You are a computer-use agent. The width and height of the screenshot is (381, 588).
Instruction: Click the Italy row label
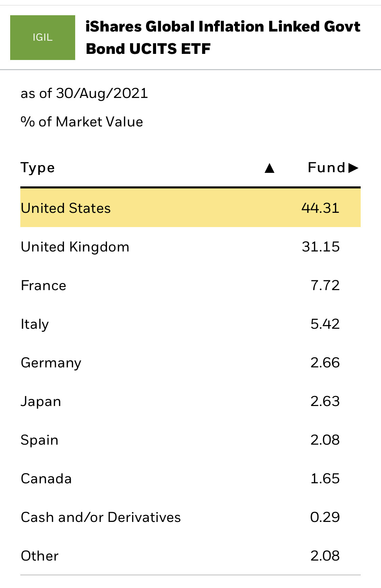pyautogui.click(x=35, y=324)
